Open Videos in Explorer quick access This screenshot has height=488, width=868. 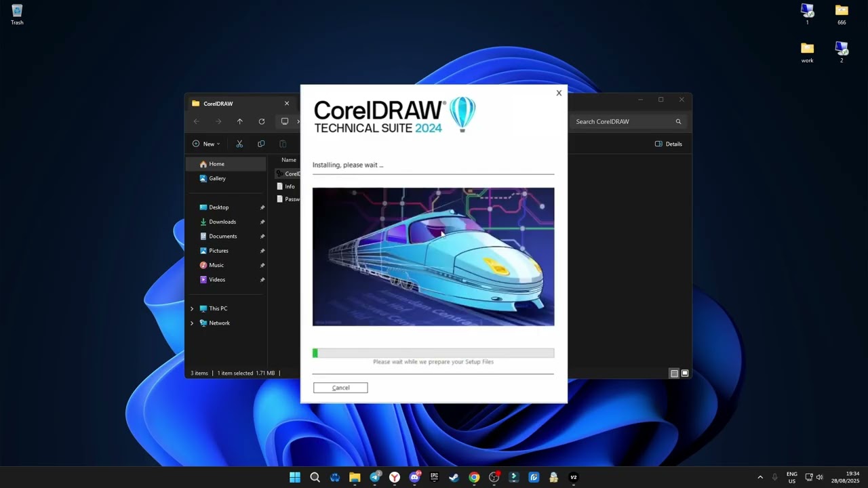[x=217, y=279]
